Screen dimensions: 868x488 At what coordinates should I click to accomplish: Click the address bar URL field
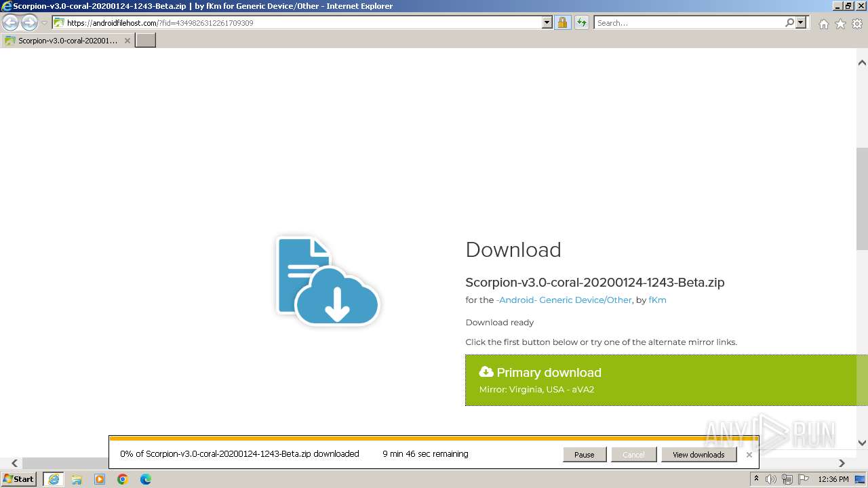(297, 22)
